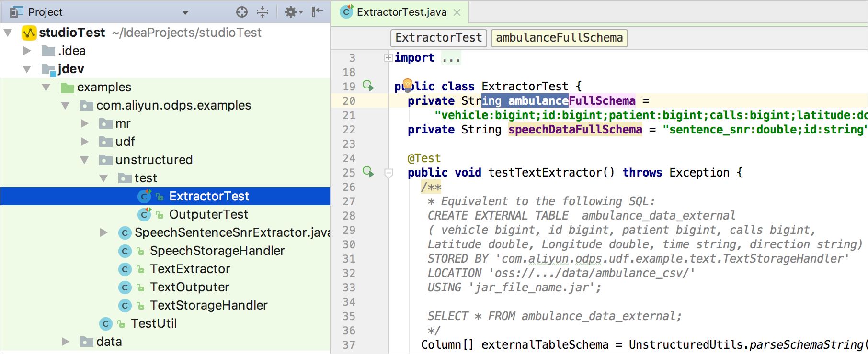Screen dimensions: 868x354
Task: Switch to ExtractorTest.java tab
Action: pos(401,12)
